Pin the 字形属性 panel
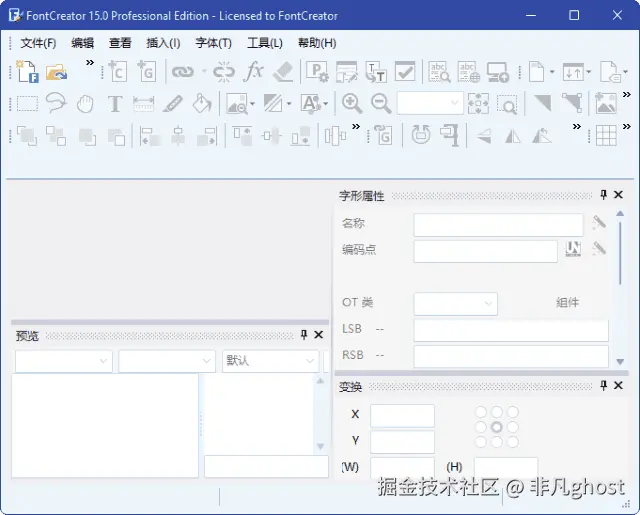Viewport: 640px width, 515px height. coord(604,195)
